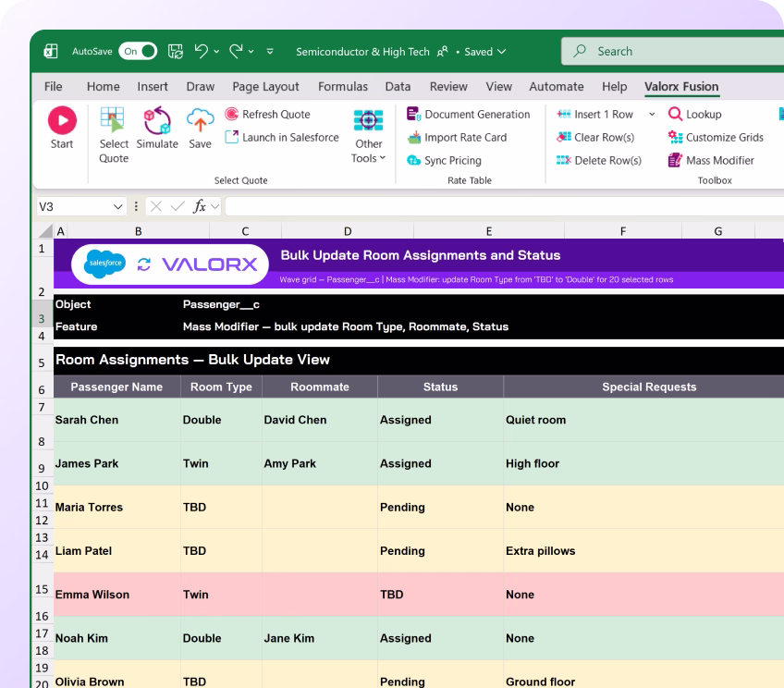Open the File tab

pos(53,87)
